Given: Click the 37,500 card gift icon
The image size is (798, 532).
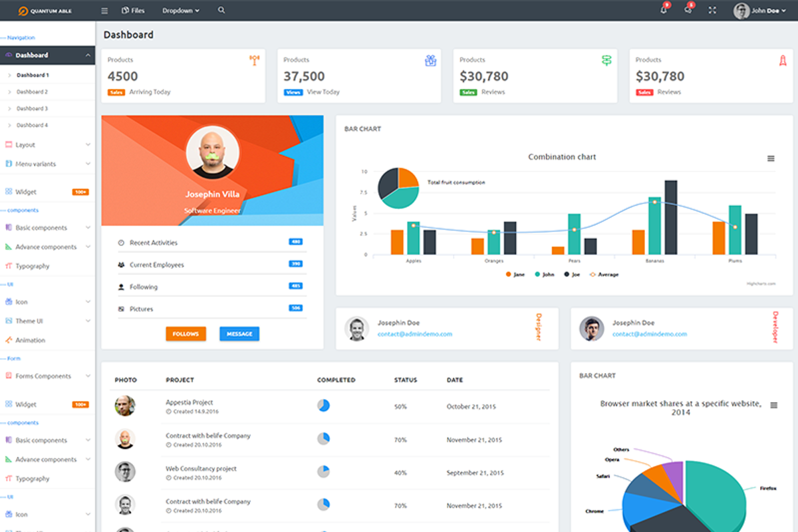Looking at the screenshot, I should [430, 61].
